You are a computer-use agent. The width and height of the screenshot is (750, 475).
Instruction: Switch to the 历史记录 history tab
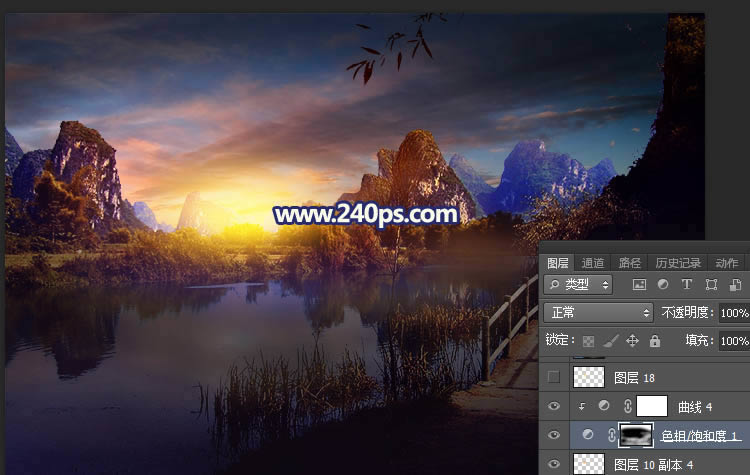pos(678,263)
